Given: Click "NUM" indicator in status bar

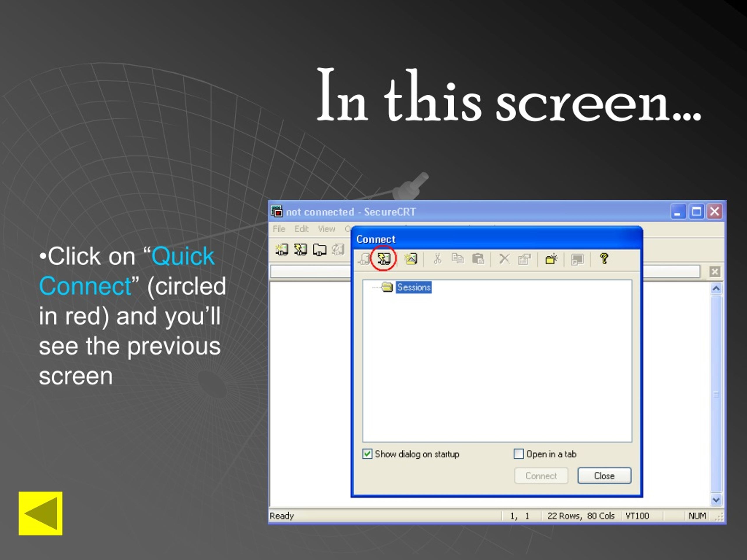Looking at the screenshot, I should [x=697, y=516].
